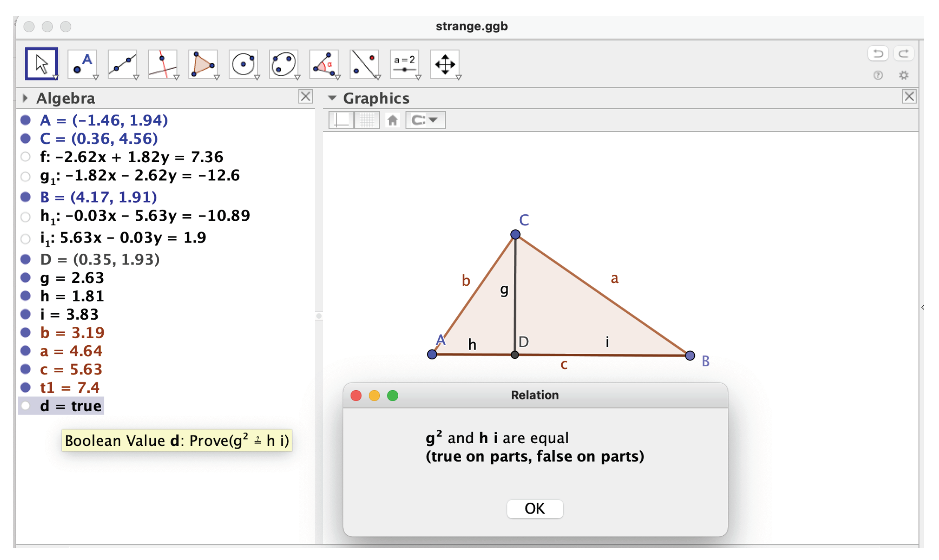The width and height of the screenshot is (939, 560).
Task: Select the Line through two points tool
Action: coord(122,64)
